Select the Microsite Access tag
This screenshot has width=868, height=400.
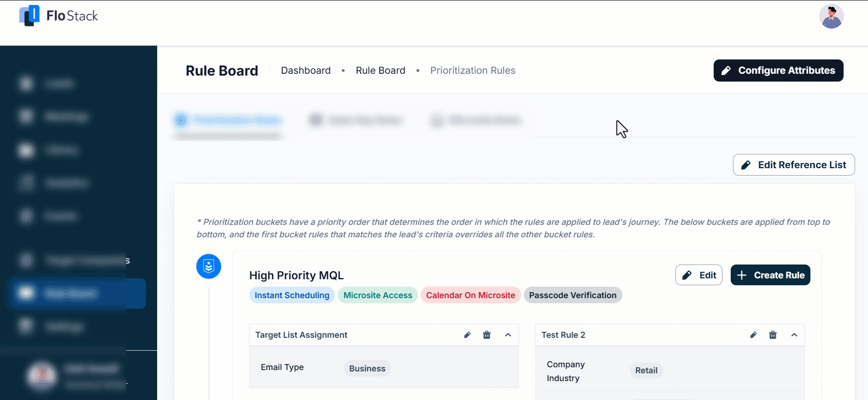point(377,295)
